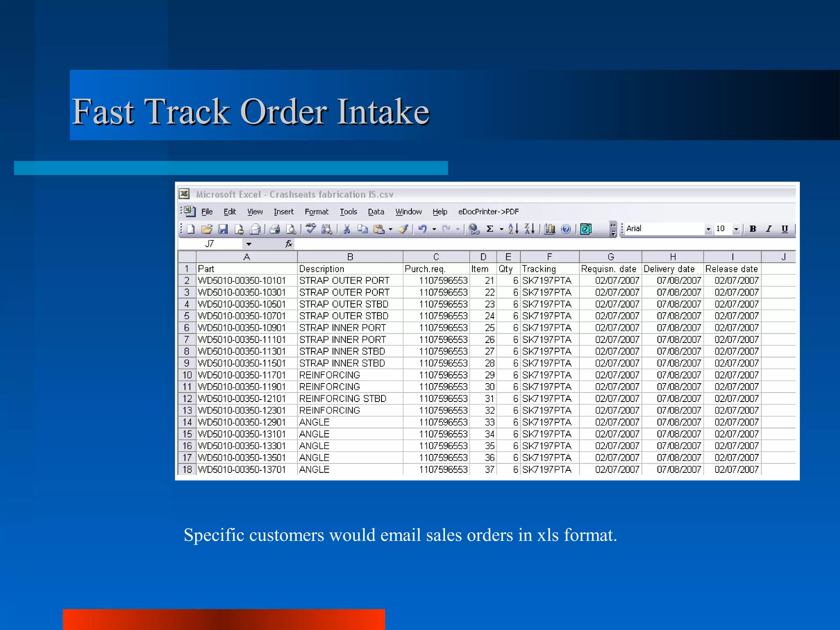Open a file with the Open folder icon
840x630 pixels.
tap(207, 229)
